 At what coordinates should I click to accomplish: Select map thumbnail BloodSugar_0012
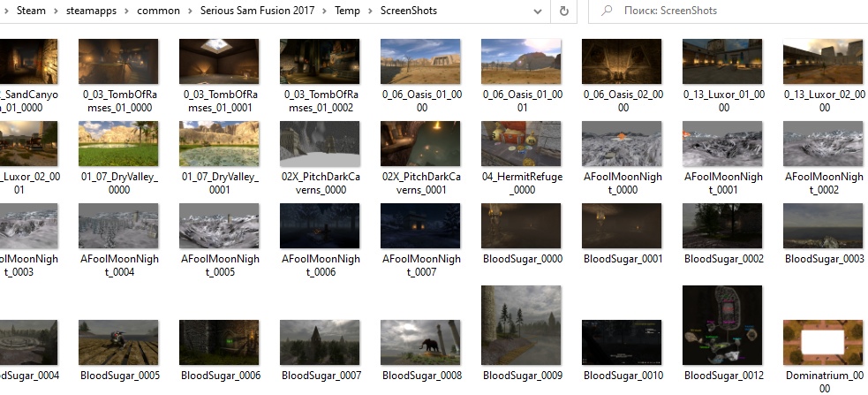pyautogui.click(x=723, y=326)
